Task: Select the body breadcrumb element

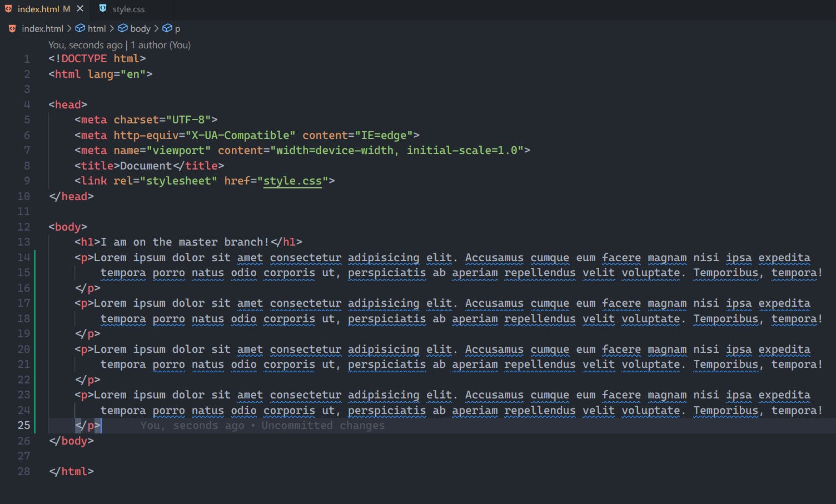Action: [x=140, y=28]
